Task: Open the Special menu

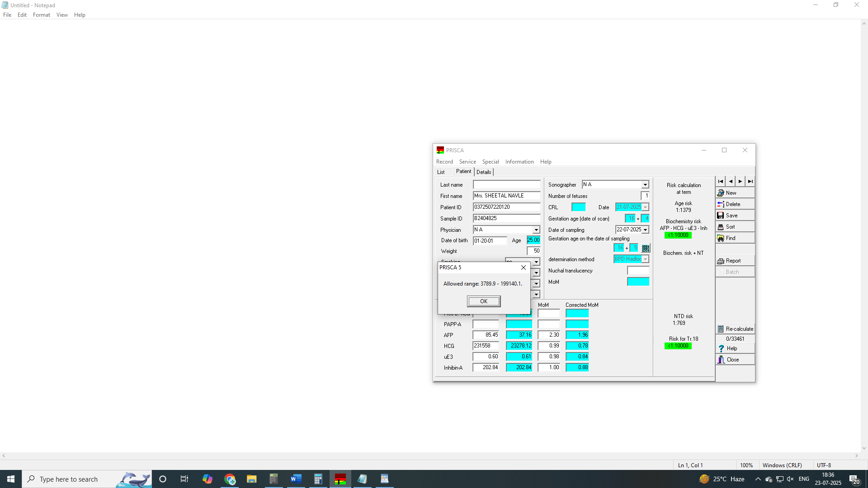Action: click(x=490, y=161)
